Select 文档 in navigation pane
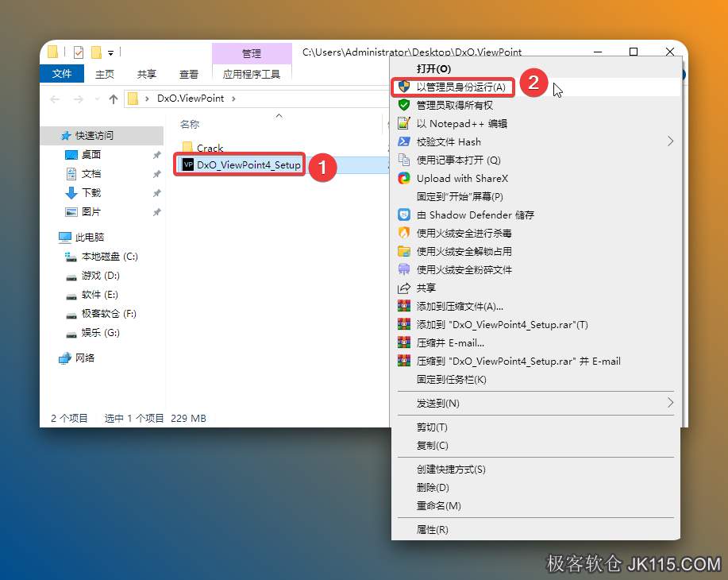728x580 pixels. point(91,173)
